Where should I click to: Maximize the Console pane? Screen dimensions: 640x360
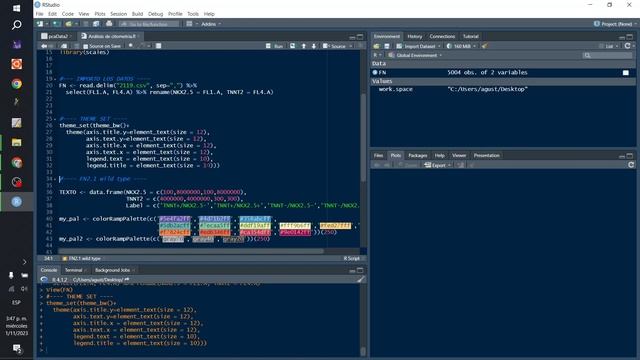coord(360,270)
